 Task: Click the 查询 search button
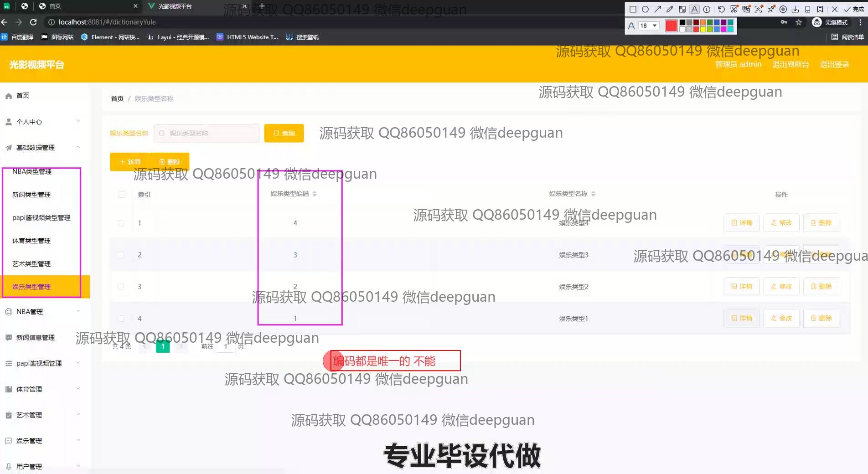pyautogui.click(x=284, y=133)
